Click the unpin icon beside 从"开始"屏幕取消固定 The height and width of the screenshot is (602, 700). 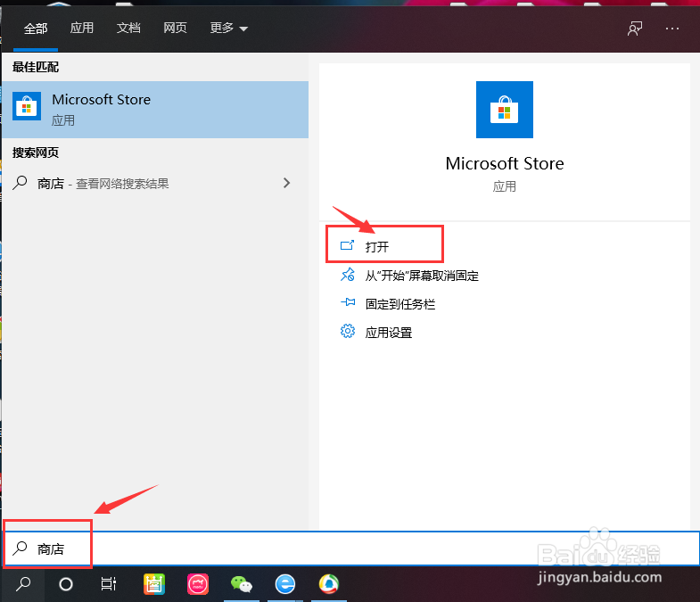pyautogui.click(x=347, y=275)
